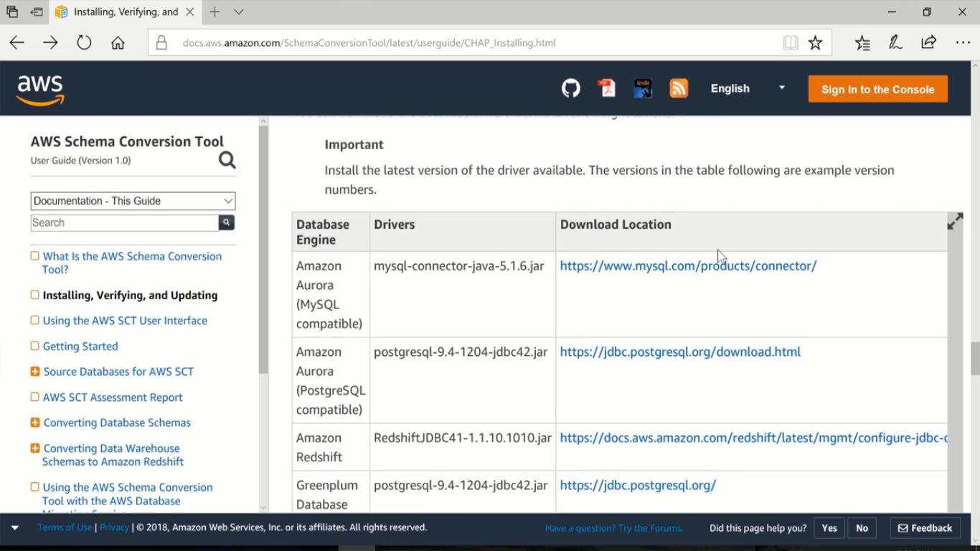This screenshot has height=551, width=980.
Task: Click the sidebar search magnifier button
Action: click(x=226, y=222)
